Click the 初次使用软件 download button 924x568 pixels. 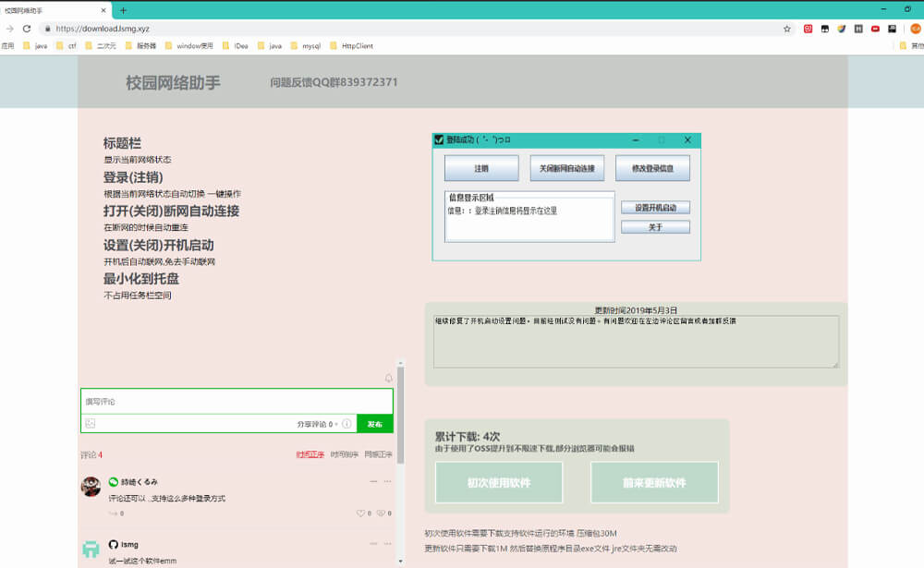499,482
